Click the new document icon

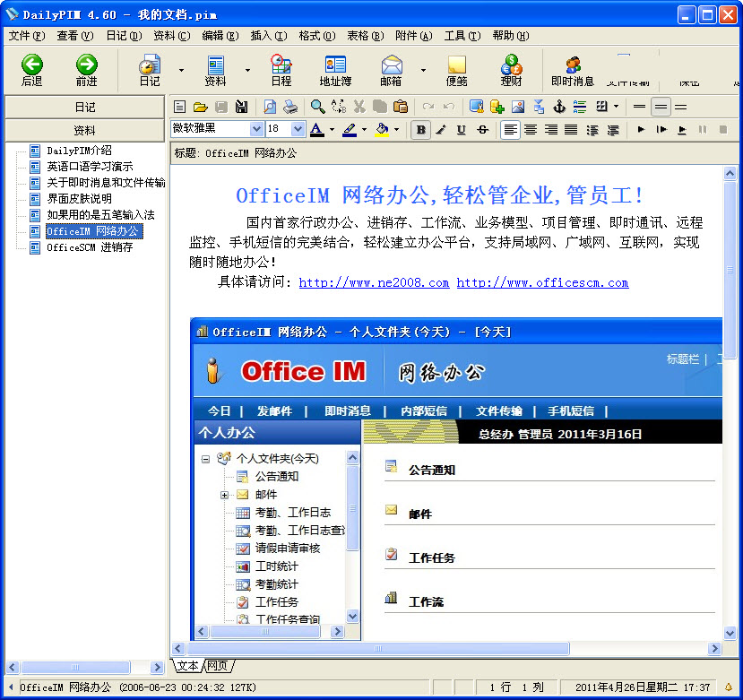coord(179,108)
